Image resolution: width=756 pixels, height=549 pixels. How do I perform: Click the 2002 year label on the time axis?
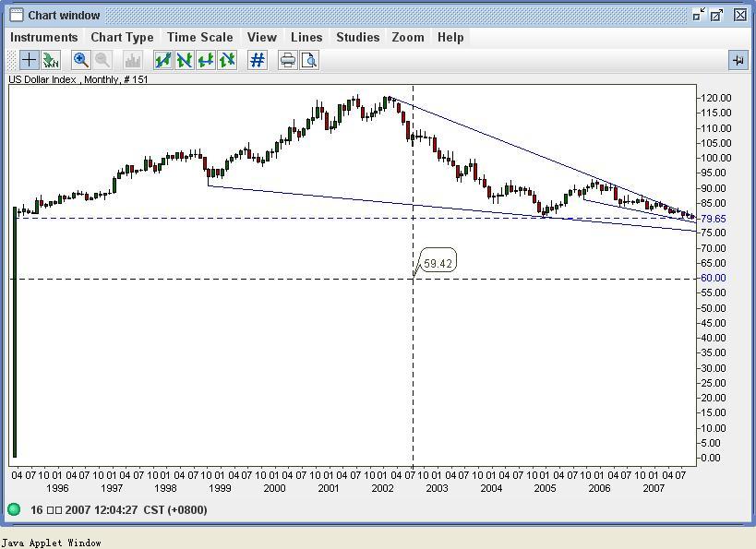pos(382,488)
